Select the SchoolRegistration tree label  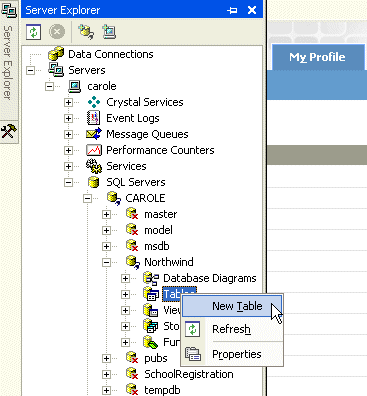189,374
